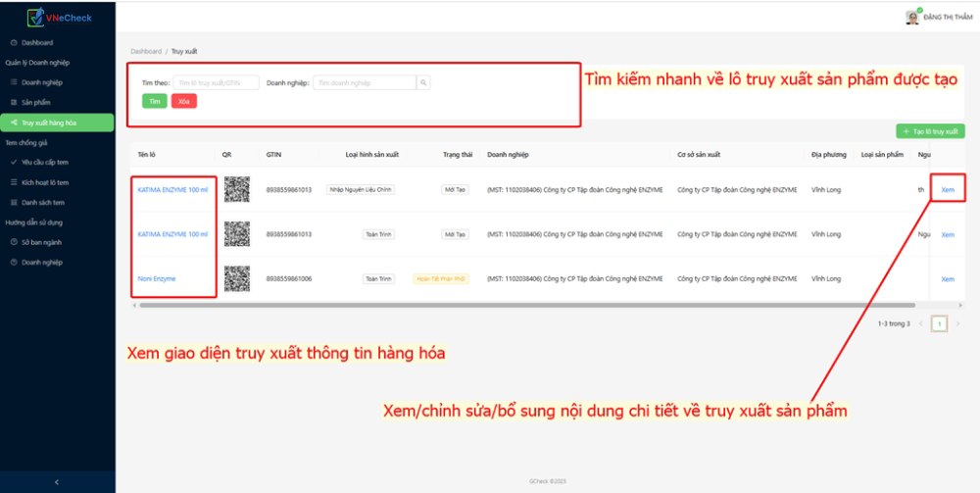Click the red Xóa button
Viewport: 980px width, 493px height.
pos(184,101)
